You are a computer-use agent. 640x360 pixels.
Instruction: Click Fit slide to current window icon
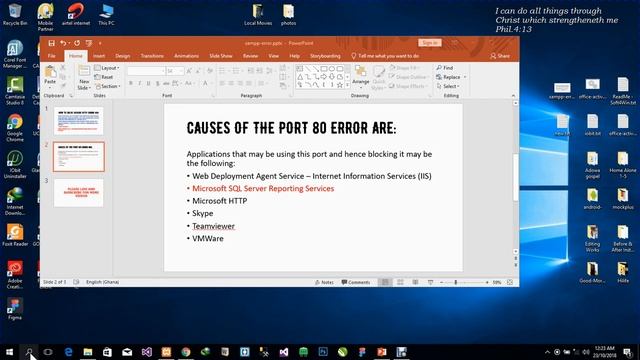pos(510,282)
